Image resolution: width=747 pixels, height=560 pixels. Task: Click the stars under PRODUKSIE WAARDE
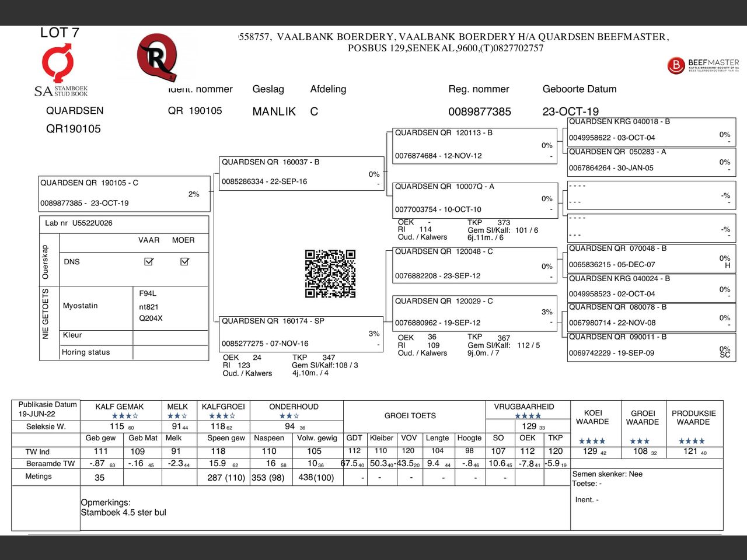[x=692, y=441]
